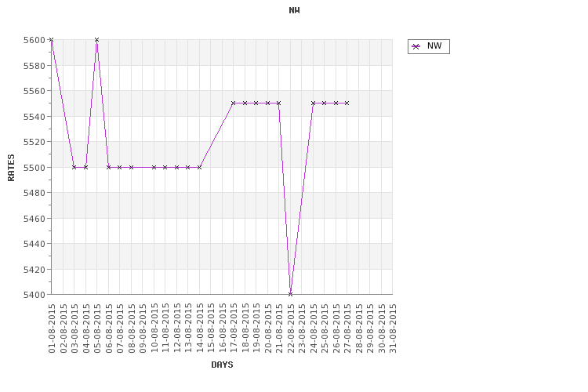Click the 31-08-2015 date axis label
The height and width of the screenshot is (392, 588).
pos(393,328)
